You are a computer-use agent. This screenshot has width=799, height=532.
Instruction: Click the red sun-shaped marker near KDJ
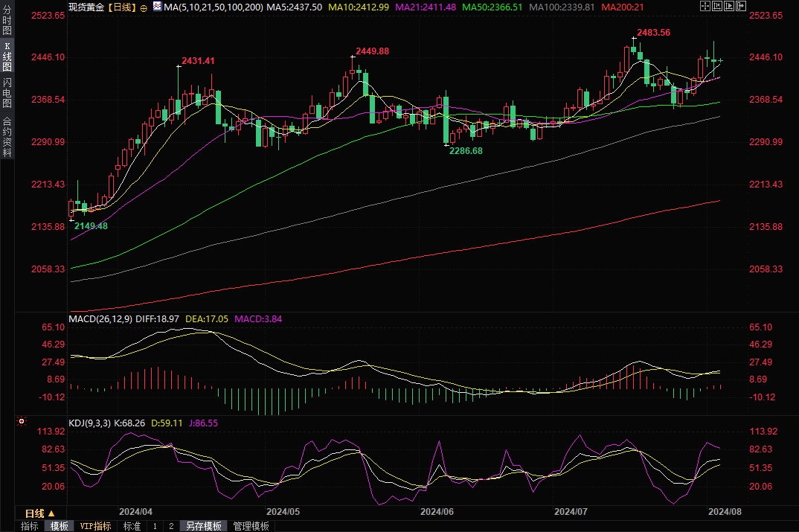pos(21,422)
